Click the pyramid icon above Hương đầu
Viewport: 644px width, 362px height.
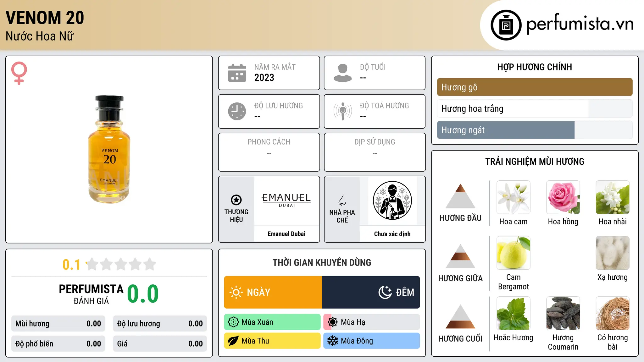pos(460,196)
